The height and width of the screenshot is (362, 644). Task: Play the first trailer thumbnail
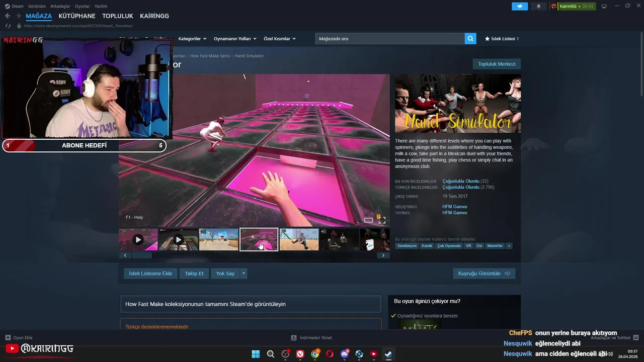click(x=138, y=240)
